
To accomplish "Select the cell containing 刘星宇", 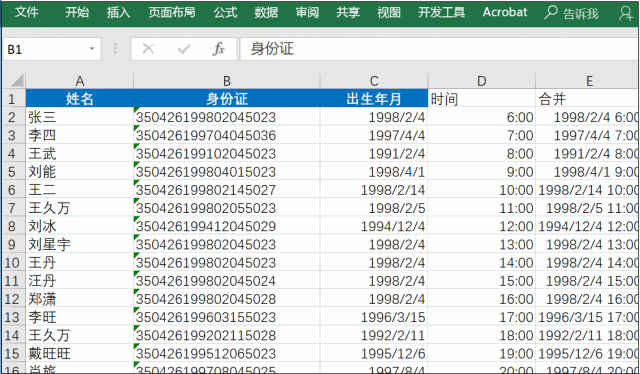I will [80, 244].
